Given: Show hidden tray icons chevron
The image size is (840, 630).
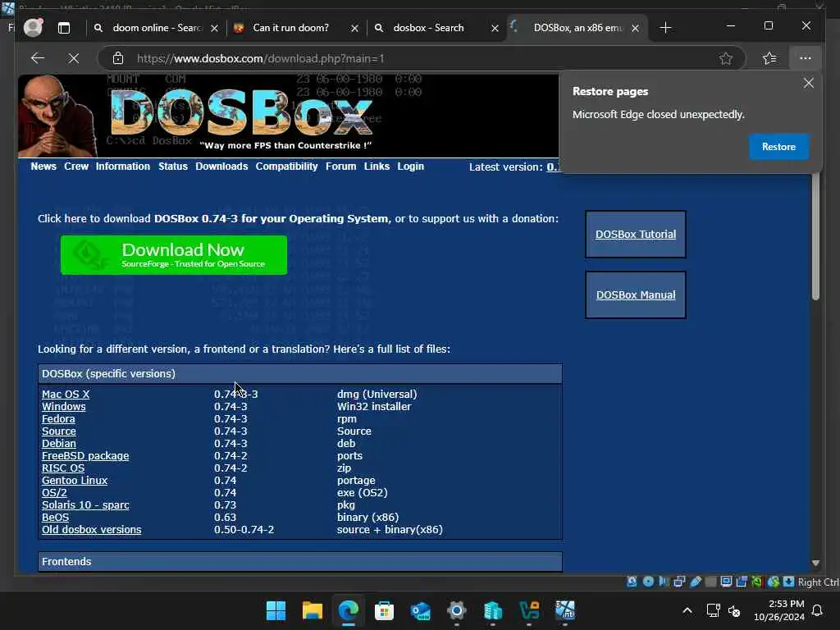Looking at the screenshot, I should click(x=687, y=610).
